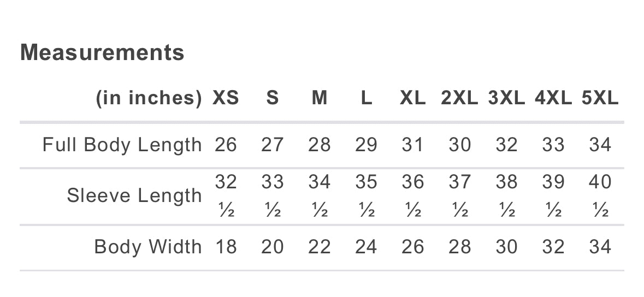Select Sleeve Length value 33 for S

coord(273,182)
